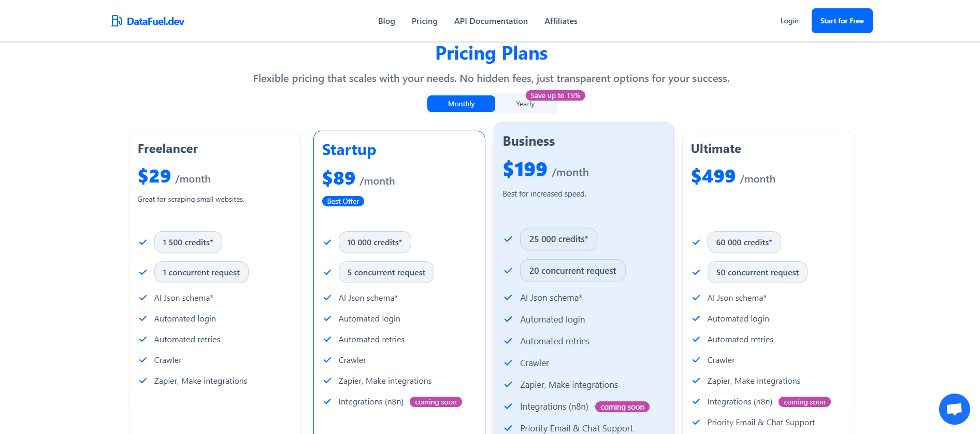Open the Login page

tap(789, 21)
